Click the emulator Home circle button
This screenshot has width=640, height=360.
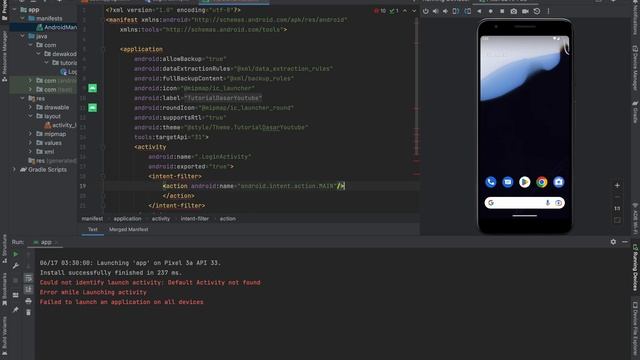491,11
